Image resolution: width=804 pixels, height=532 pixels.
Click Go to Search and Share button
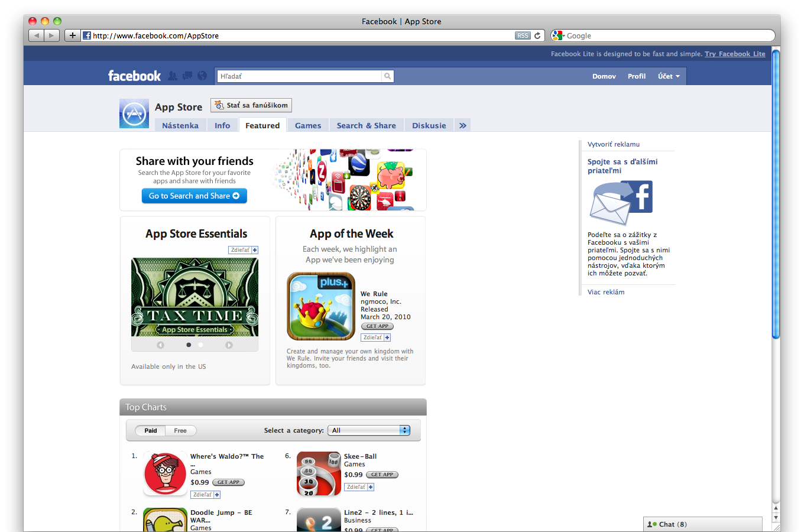tap(194, 196)
